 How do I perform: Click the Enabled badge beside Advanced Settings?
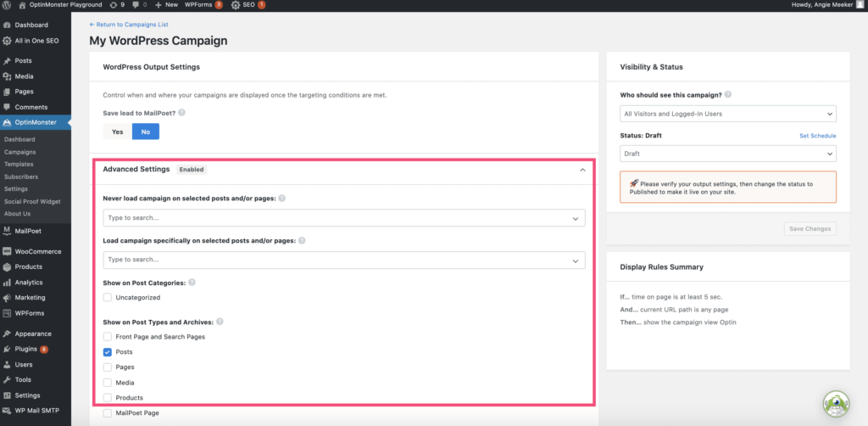192,170
